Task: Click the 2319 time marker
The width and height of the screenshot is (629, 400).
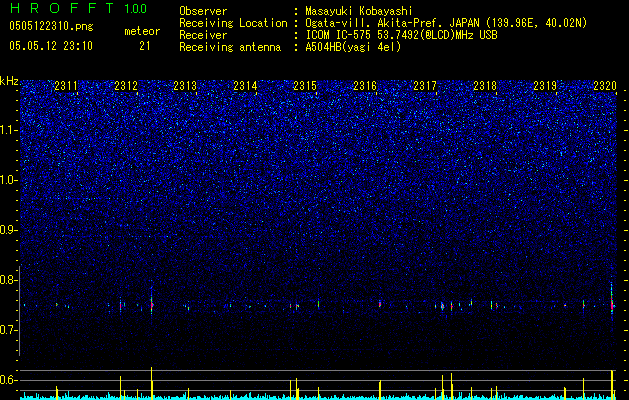Action: point(545,85)
